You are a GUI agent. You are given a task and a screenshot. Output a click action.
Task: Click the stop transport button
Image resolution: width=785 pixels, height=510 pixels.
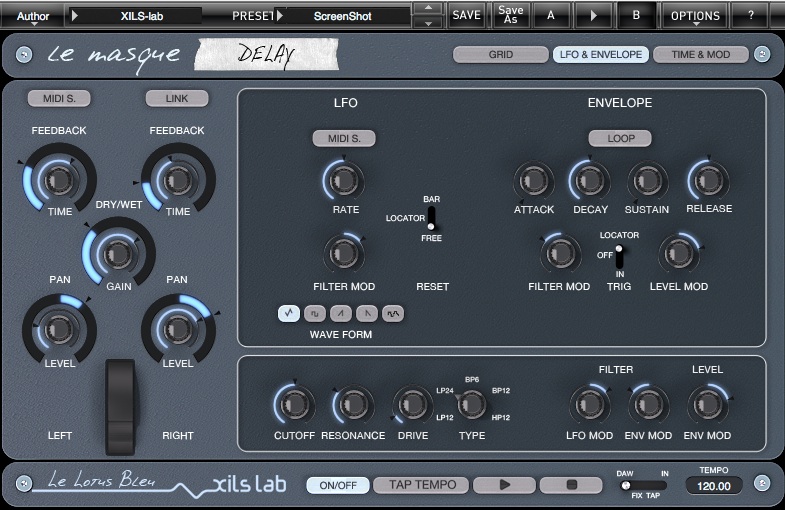[x=571, y=484]
